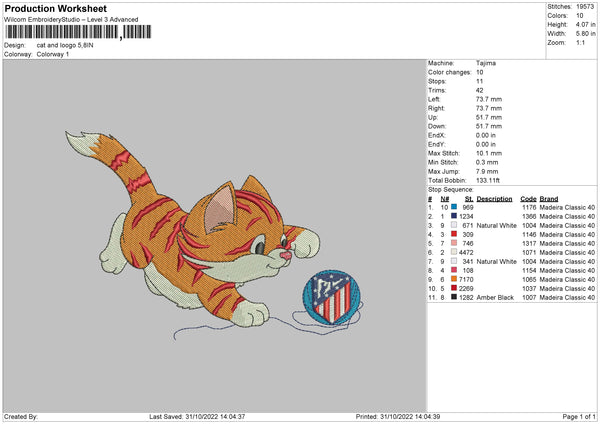Viewport: 600px width, 424px height.
Task: Click the blue swatch in stop 1
Action: pyautogui.click(x=454, y=207)
